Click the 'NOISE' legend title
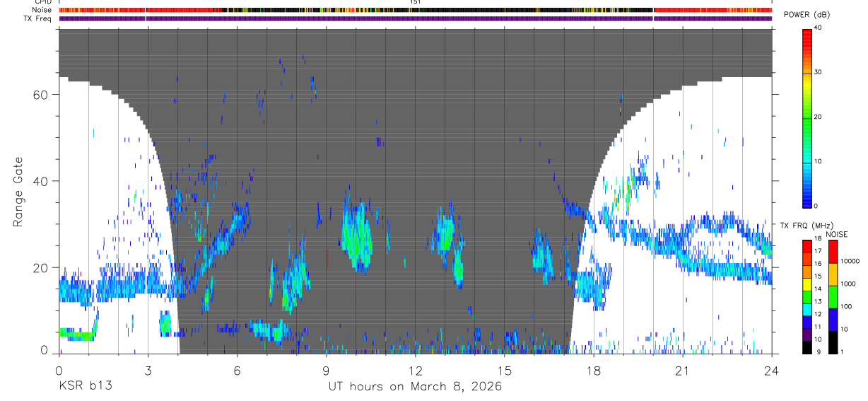The image size is (868, 401). point(836,234)
